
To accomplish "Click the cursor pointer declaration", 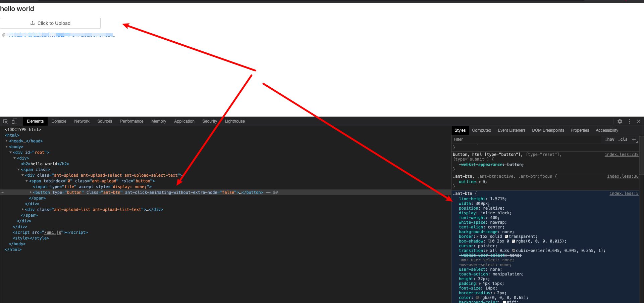I will click(x=478, y=246).
